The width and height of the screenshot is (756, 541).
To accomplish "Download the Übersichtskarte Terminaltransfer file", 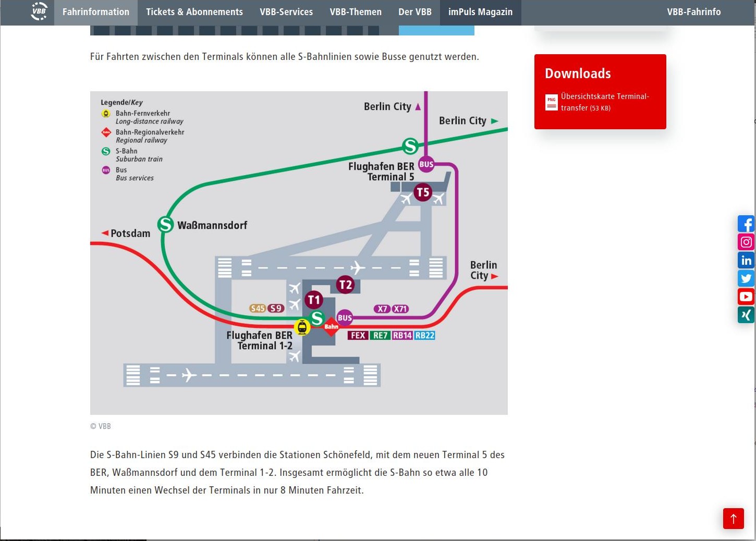I will pos(604,102).
